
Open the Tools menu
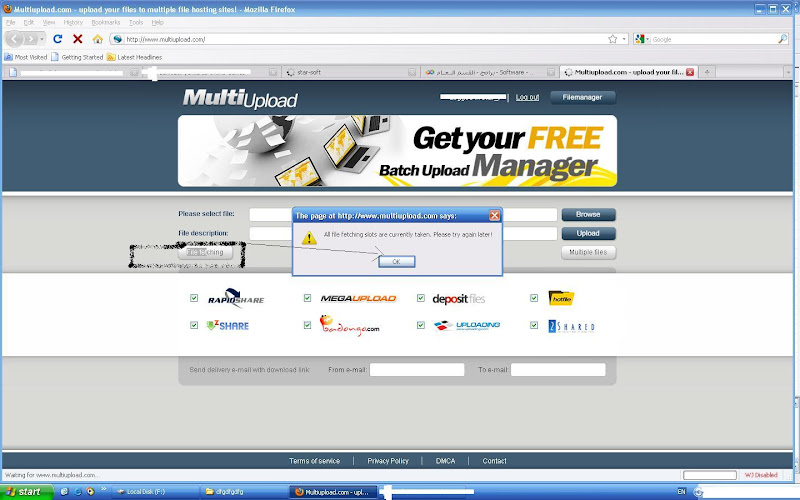pos(136,22)
